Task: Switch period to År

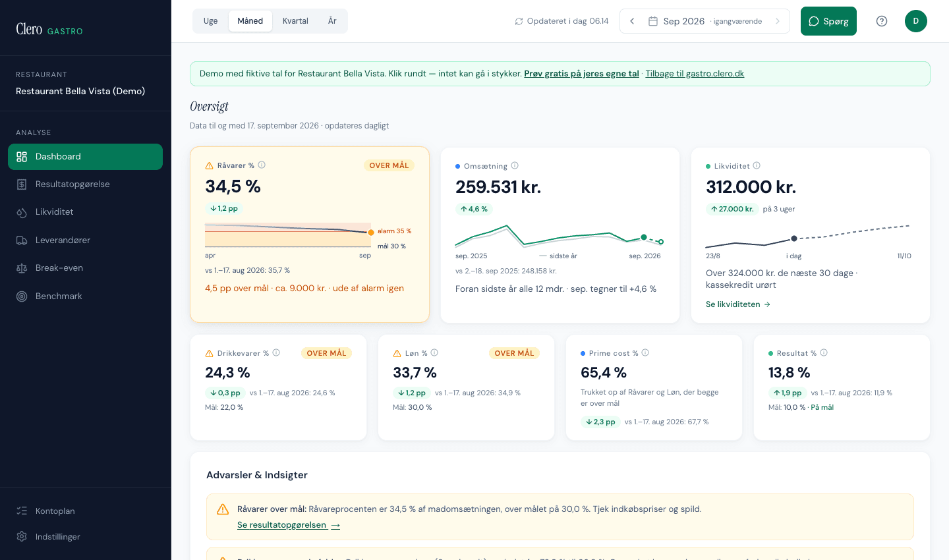Action: point(332,21)
